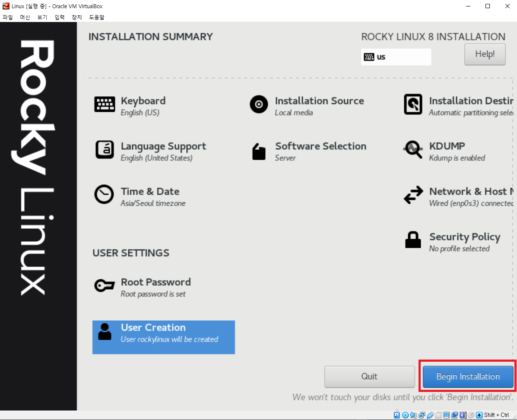Click the host key arrow icon
The image size is (517, 420).
[479, 415]
